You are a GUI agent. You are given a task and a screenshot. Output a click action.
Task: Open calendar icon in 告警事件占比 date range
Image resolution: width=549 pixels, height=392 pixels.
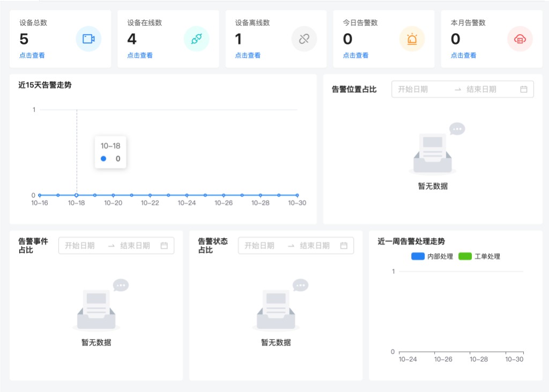164,246
